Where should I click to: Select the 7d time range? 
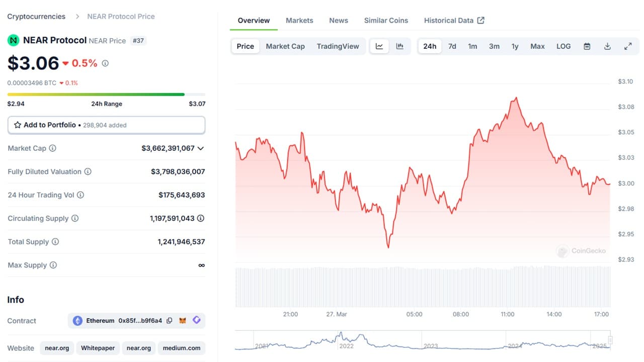pos(452,46)
